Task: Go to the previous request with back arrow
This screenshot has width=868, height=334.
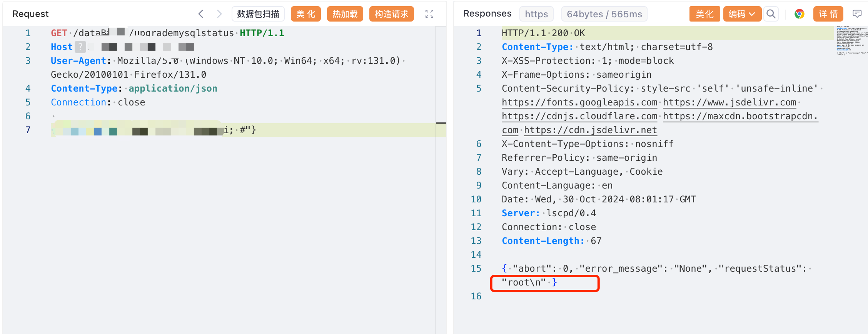Action: point(200,14)
